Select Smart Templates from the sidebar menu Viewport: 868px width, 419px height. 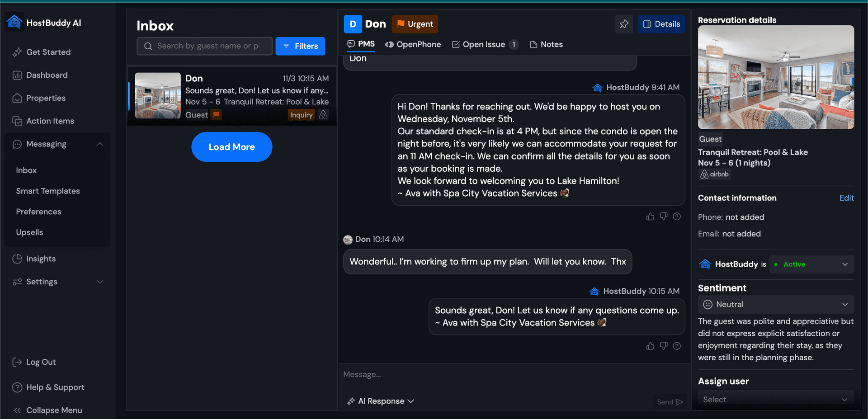[x=47, y=191]
